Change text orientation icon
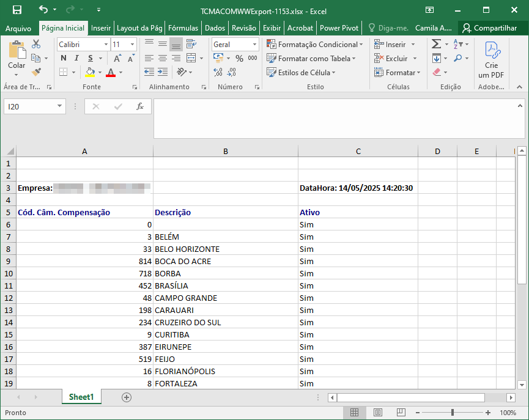529x420 pixels. pyautogui.click(x=182, y=72)
